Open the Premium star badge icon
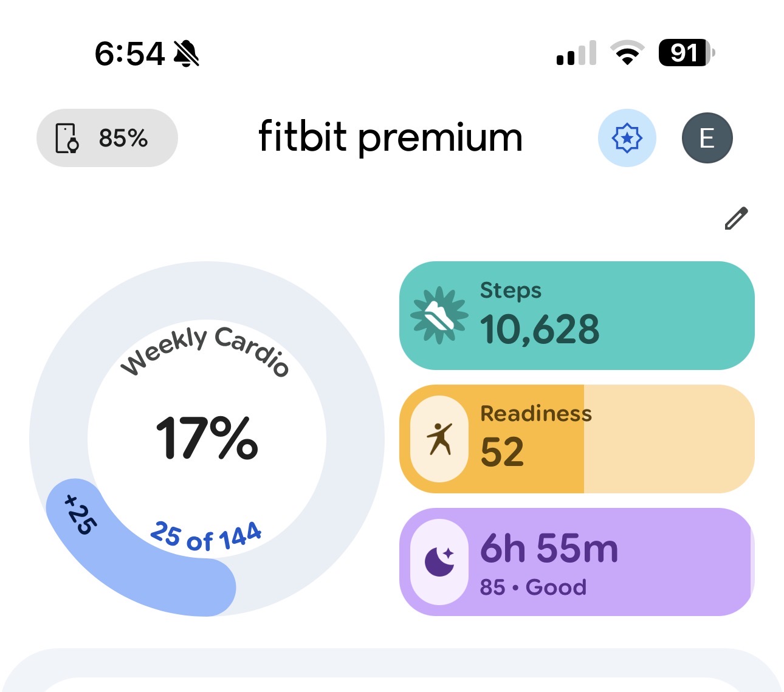Screen dimensions: 784x692 click(x=627, y=139)
